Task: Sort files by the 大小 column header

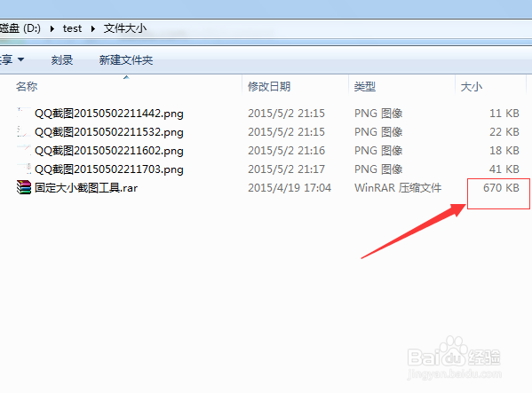Action: [472, 87]
